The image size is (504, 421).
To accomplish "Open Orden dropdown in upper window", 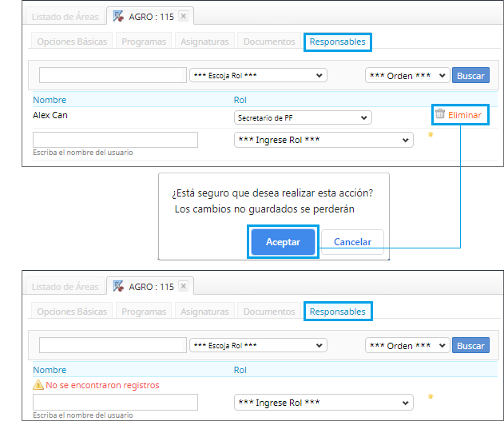I will tap(407, 76).
